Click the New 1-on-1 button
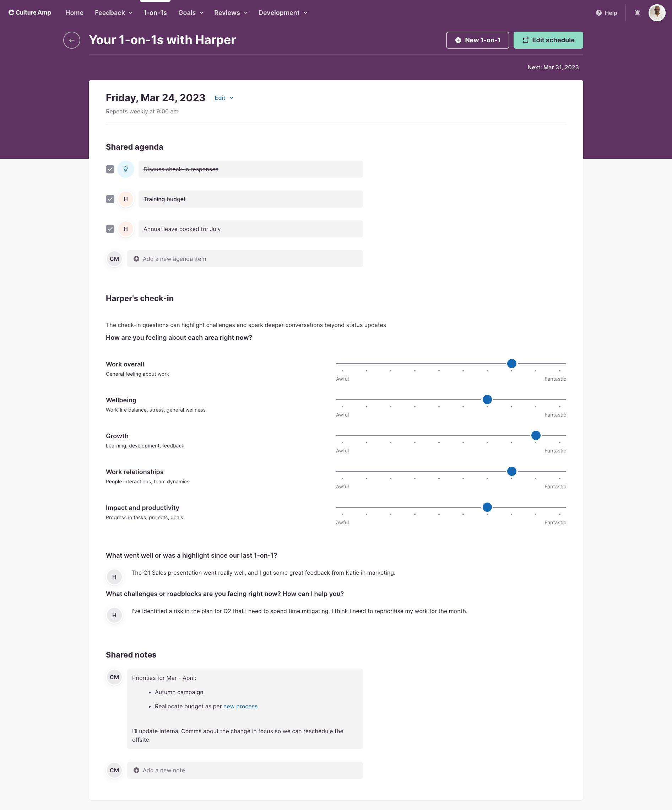This screenshot has width=672, height=810. coord(477,40)
